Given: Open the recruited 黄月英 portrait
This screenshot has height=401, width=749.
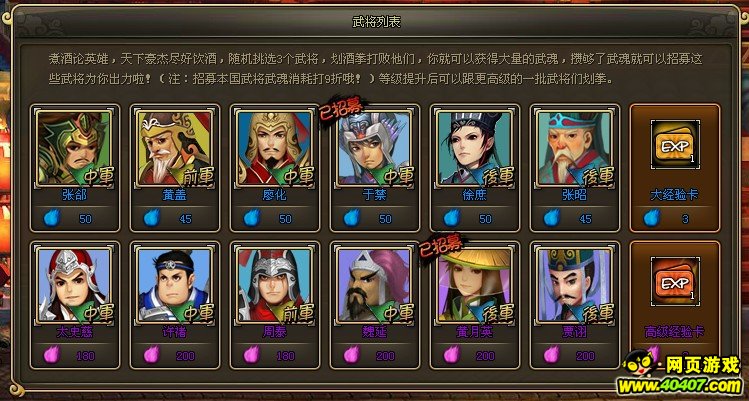Looking at the screenshot, I should [474, 284].
